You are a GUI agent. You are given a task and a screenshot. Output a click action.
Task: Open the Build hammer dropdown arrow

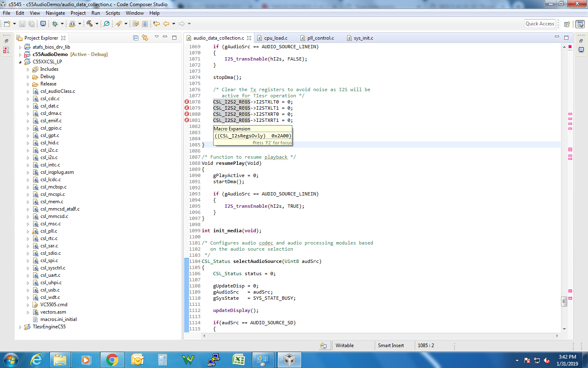tap(97, 24)
